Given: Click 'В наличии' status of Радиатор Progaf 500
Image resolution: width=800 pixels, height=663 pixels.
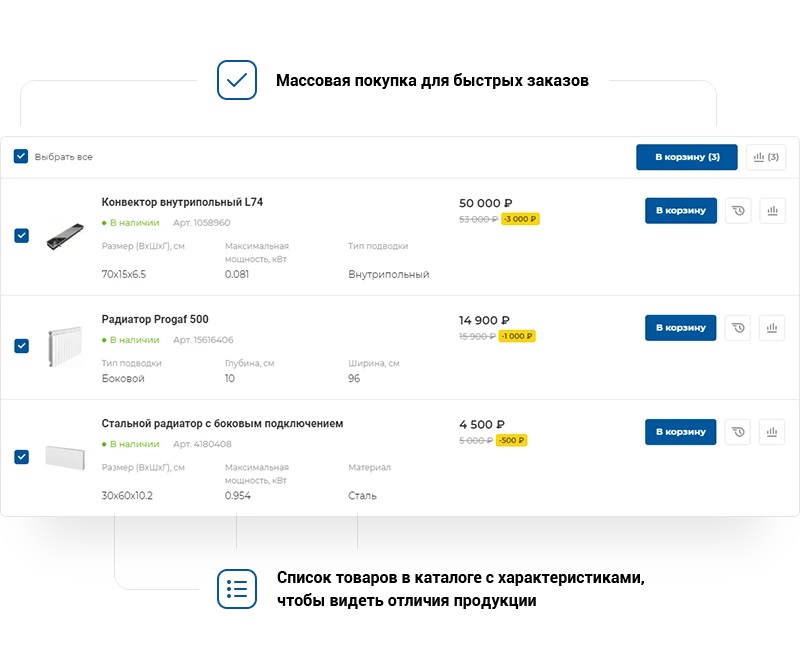Looking at the screenshot, I should (131, 340).
